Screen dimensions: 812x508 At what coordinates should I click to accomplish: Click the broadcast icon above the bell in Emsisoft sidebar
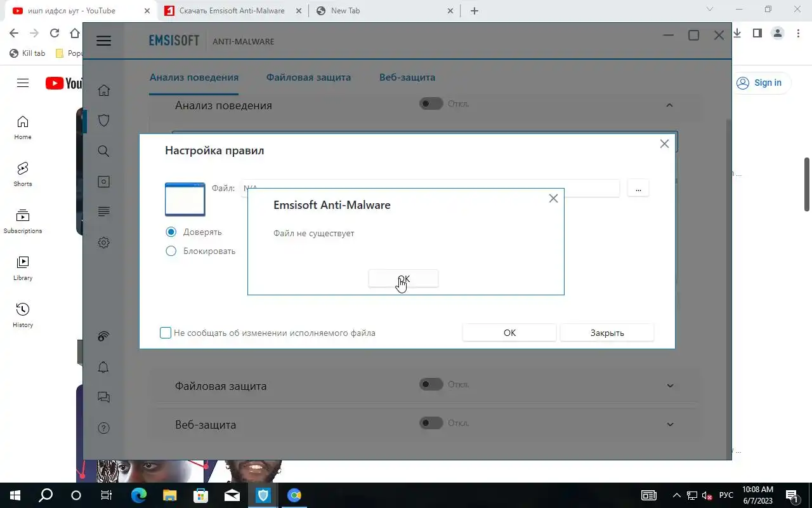[x=104, y=337]
